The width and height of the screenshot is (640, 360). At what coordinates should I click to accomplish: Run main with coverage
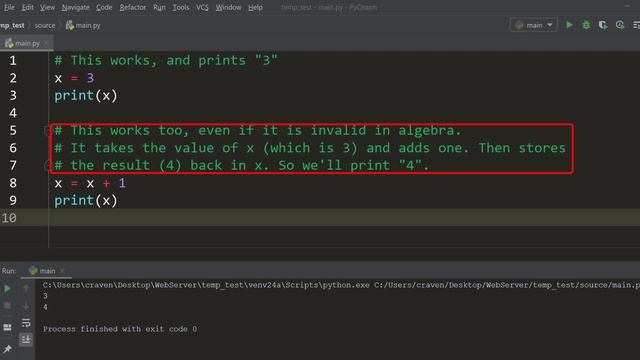603,25
